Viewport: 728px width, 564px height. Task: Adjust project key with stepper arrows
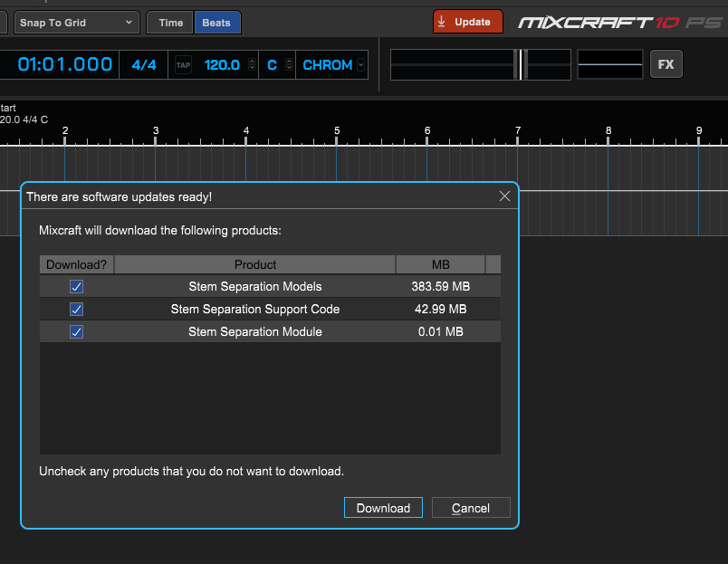(x=289, y=64)
